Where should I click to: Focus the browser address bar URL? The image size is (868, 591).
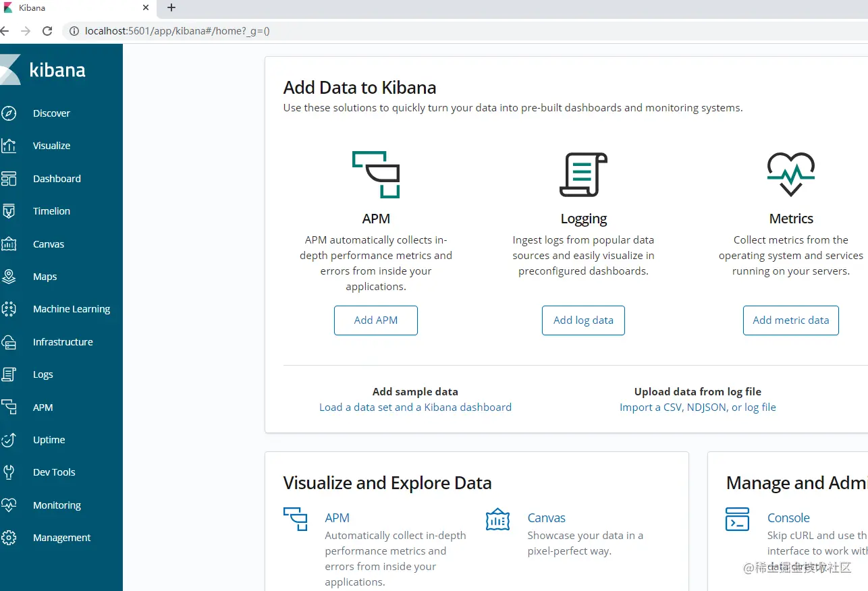click(x=178, y=31)
